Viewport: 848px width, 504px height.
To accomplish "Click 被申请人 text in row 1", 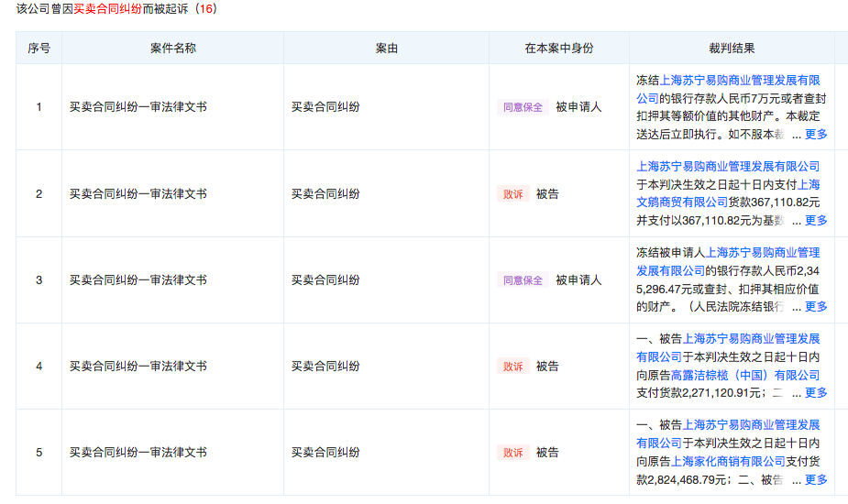I will tap(578, 107).
